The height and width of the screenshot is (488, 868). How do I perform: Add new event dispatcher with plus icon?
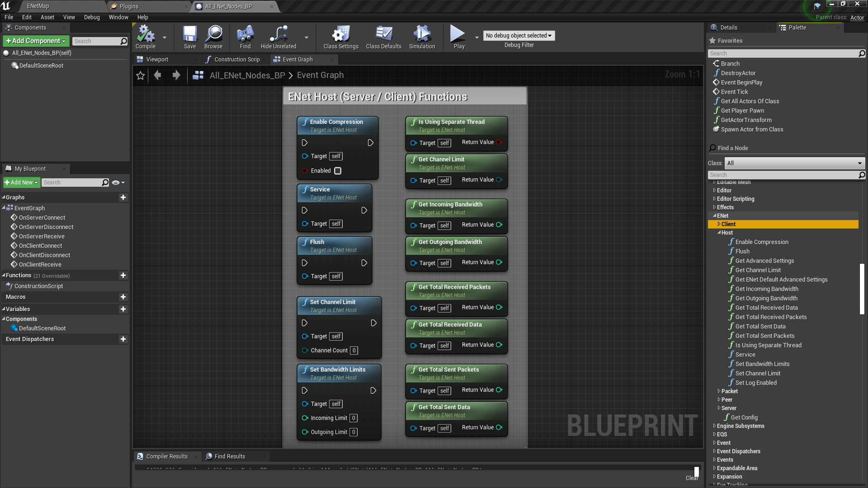pos(123,339)
